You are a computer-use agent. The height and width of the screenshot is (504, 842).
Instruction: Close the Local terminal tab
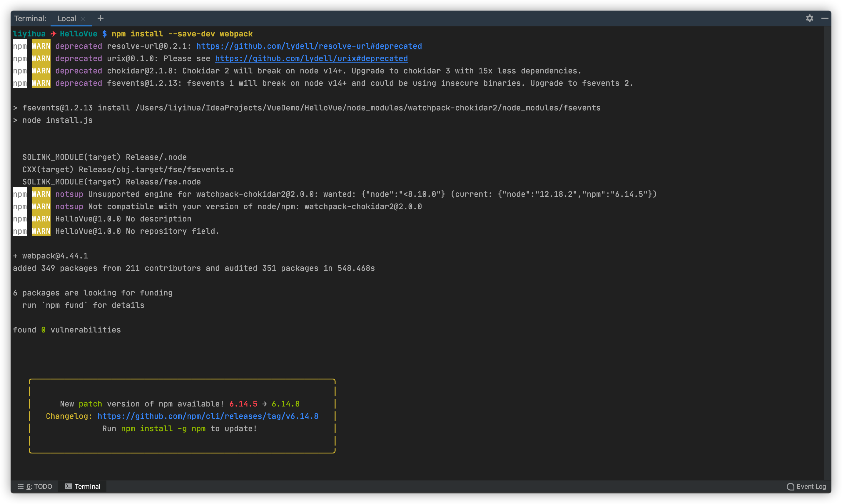tap(83, 19)
